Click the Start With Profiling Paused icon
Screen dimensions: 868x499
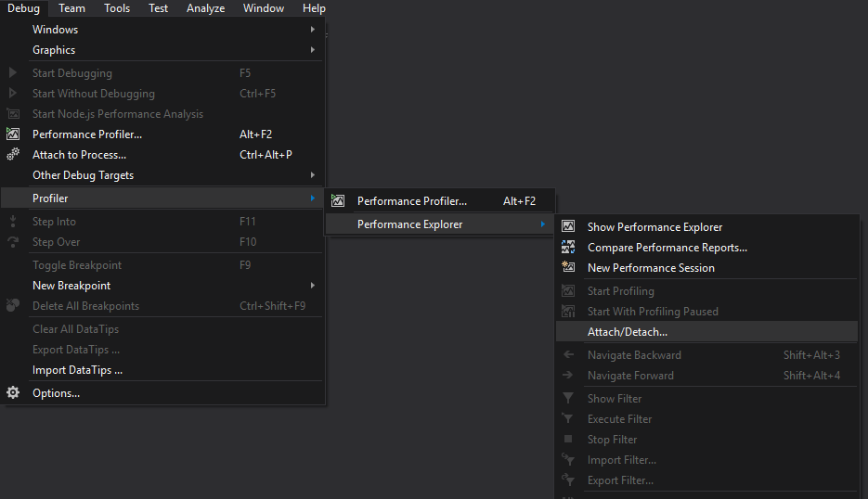coord(568,311)
